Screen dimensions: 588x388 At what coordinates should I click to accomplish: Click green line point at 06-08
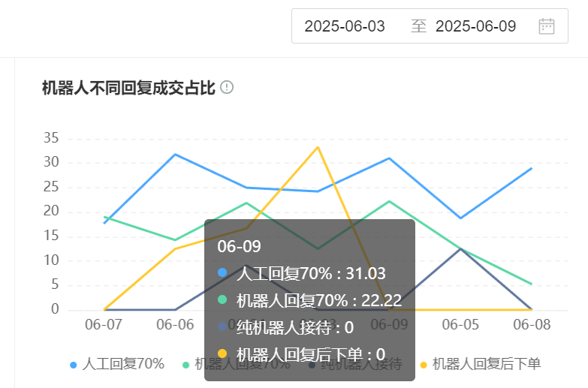point(532,284)
